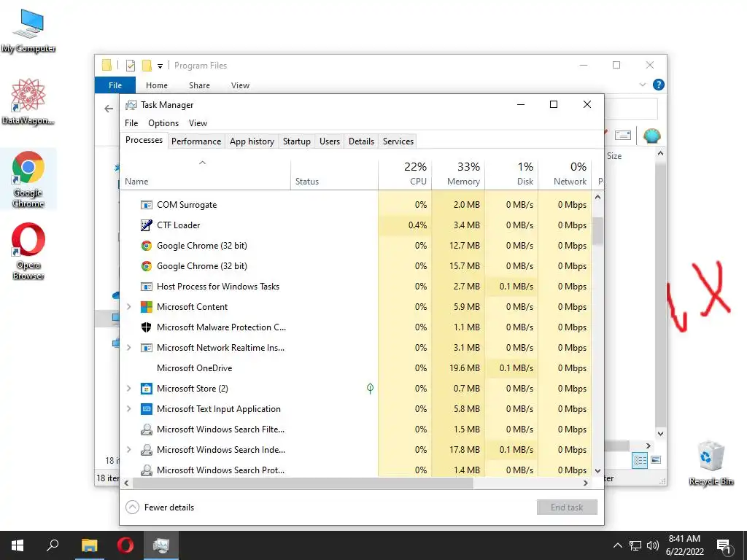The image size is (747, 560).
Task: Open the Services tab
Action: (398, 141)
